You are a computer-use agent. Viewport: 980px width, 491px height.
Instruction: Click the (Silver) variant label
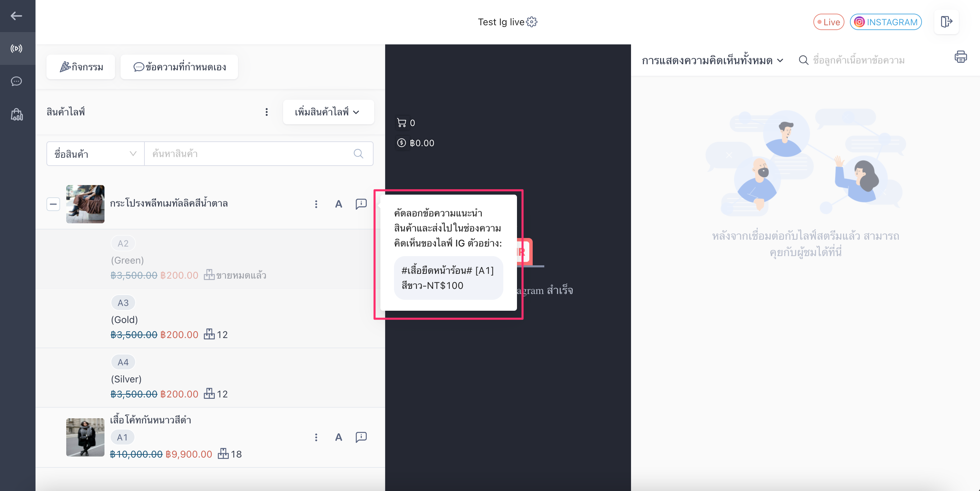click(126, 379)
